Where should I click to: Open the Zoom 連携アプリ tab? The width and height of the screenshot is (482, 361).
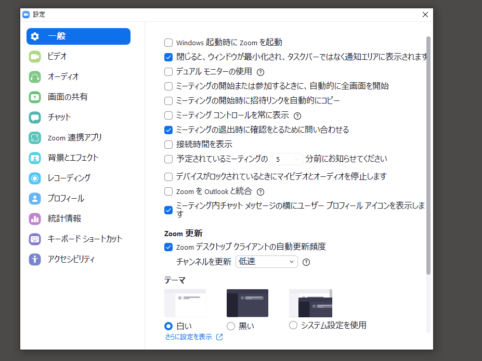(78, 138)
